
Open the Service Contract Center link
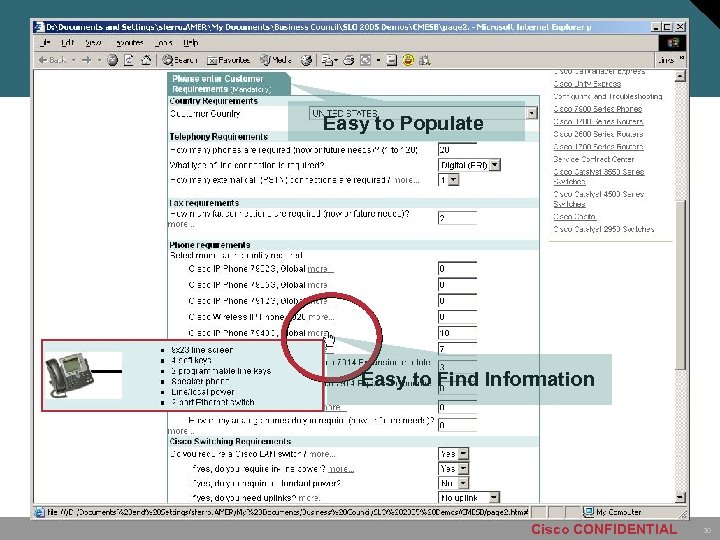[594, 159]
